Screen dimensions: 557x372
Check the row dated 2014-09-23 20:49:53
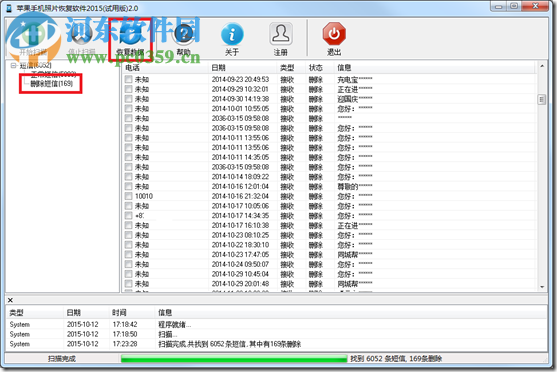point(128,79)
